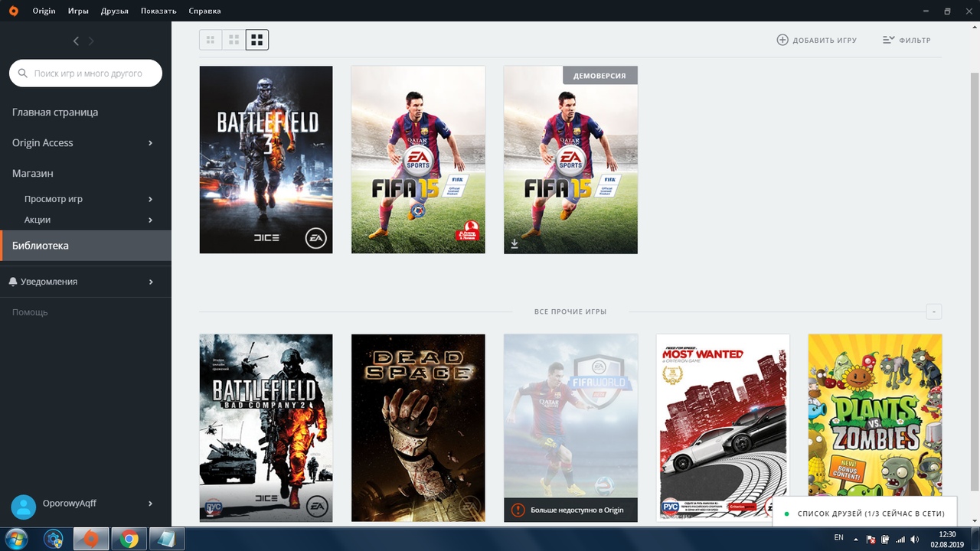The image size is (980, 551).
Task: Open Need for Speed Most Wanted tile
Action: [x=723, y=428]
